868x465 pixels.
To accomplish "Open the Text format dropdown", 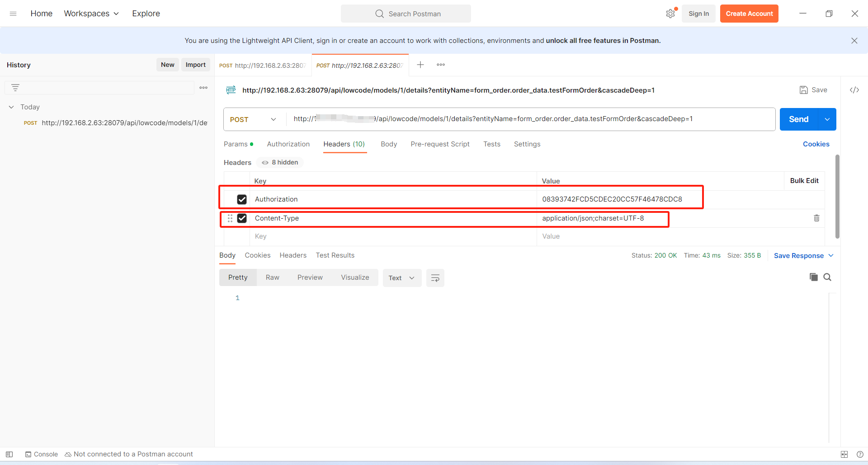I will 401,278.
